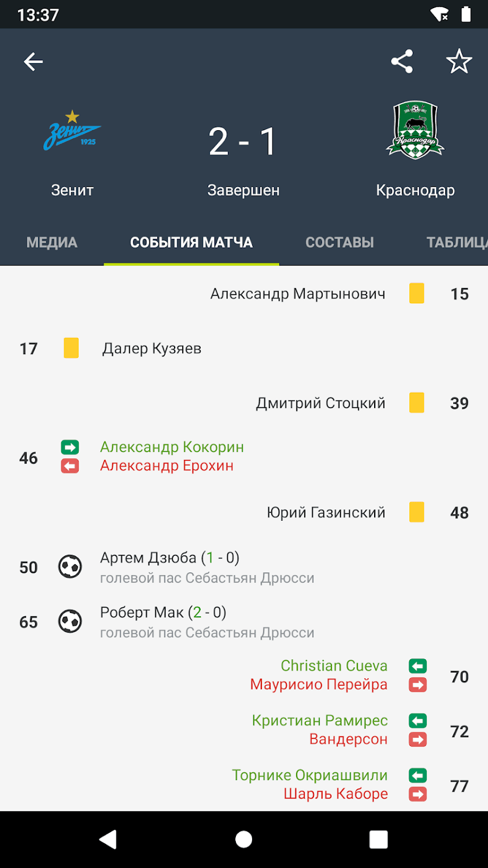The width and height of the screenshot is (488, 868).
Task: Tap the red substitution-out arrow at minute 70
Action: point(417,685)
